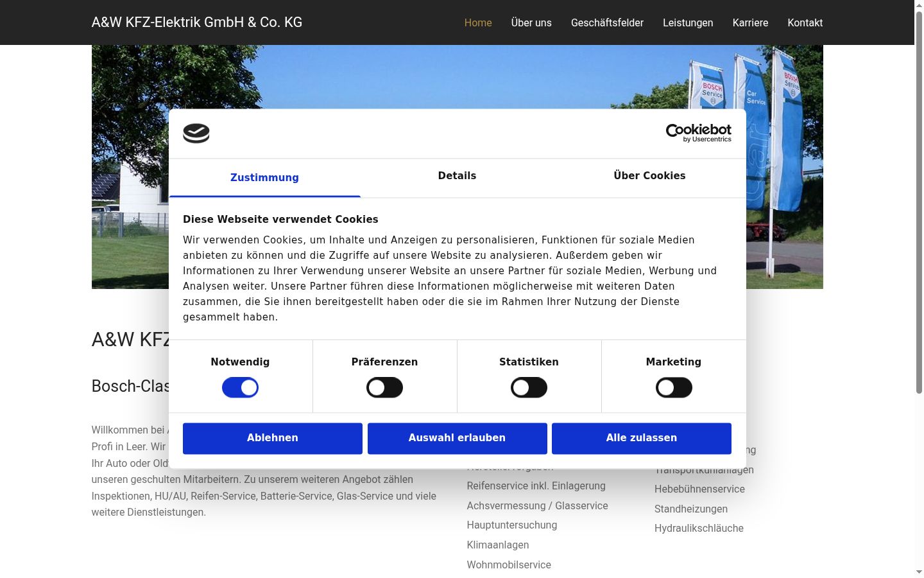Click the Hebebühnenservice list entry
This screenshot has width=924, height=578.
(x=699, y=489)
